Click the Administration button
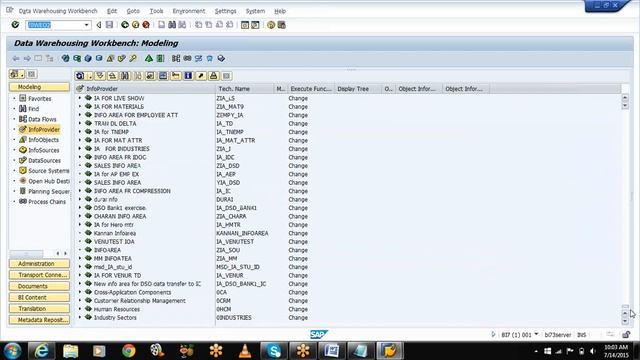The image size is (640, 360). [39, 264]
